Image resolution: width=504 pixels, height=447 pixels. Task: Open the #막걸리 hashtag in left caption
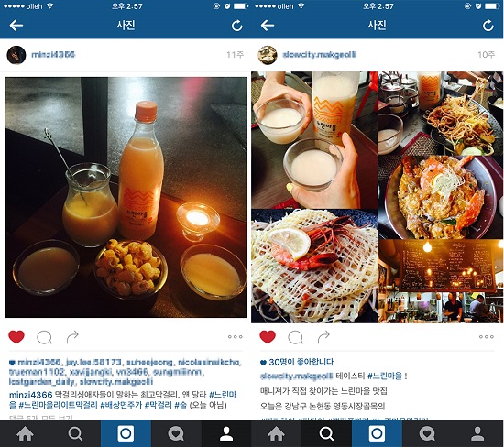click(x=159, y=405)
